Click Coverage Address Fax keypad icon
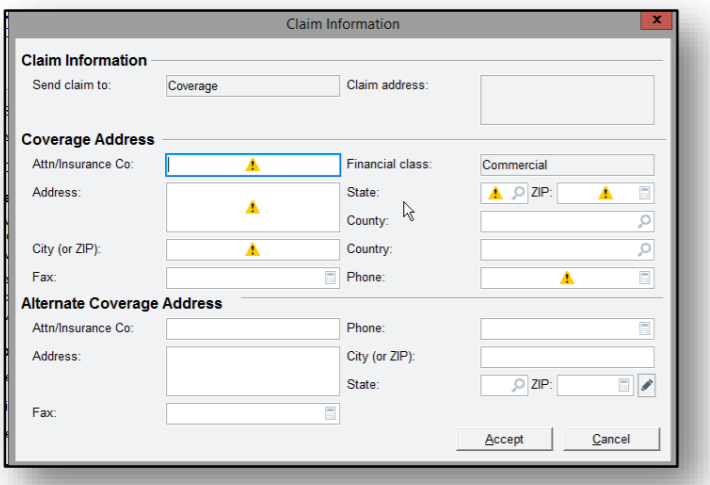This screenshot has width=710, height=485. 331,278
